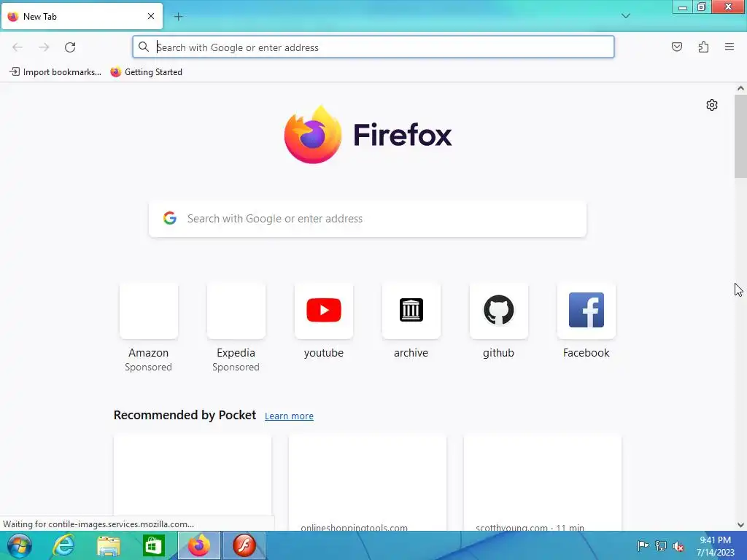Open the Firefox application menu
747x560 pixels.
click(x=729, y=47)
